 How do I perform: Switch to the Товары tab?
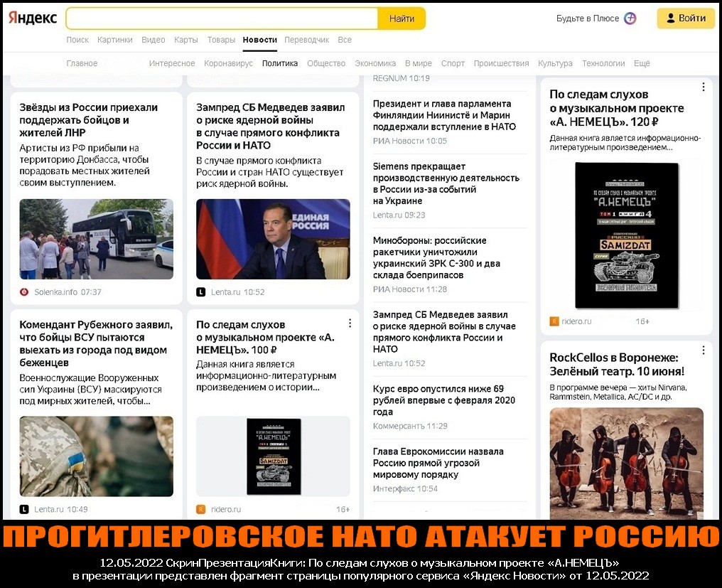coord(221,40)
